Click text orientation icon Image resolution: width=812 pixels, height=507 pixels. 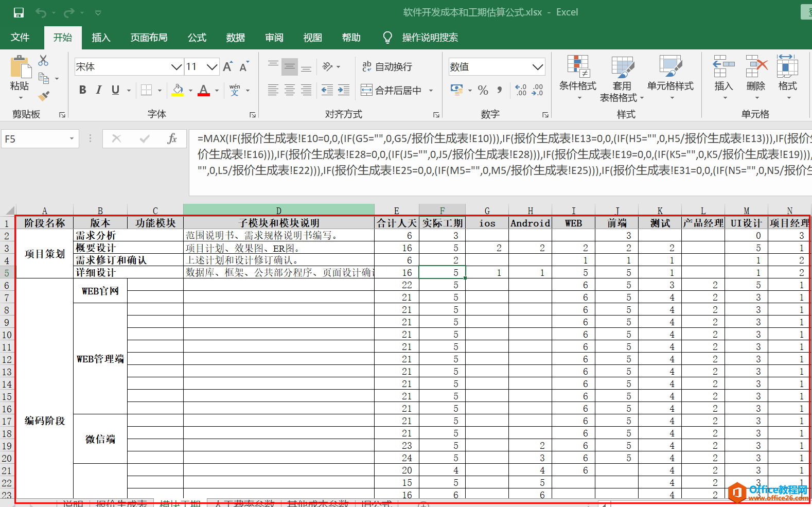(328, 66)
